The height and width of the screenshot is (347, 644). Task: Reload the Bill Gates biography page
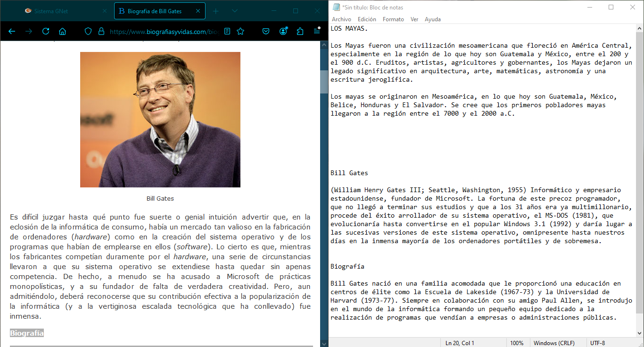point(46,31)
